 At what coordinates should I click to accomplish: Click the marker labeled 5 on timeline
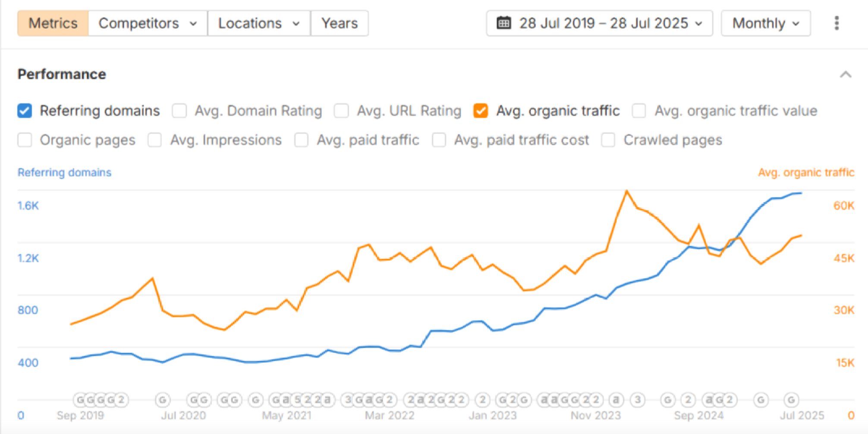tap(298, 400)
